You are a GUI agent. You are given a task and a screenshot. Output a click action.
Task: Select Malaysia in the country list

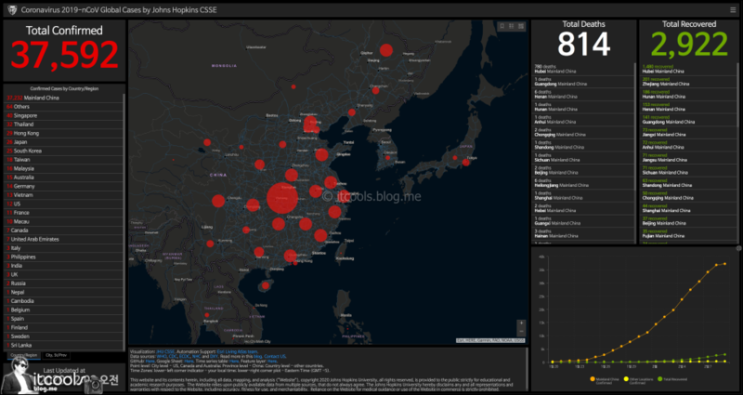click(64, 169)
